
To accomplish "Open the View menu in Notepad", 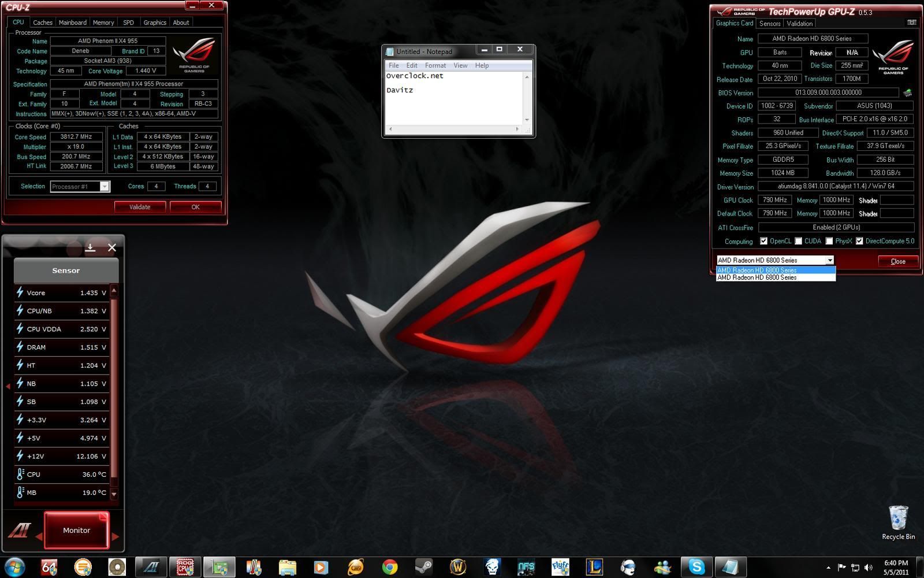I will tap(460, 65).
